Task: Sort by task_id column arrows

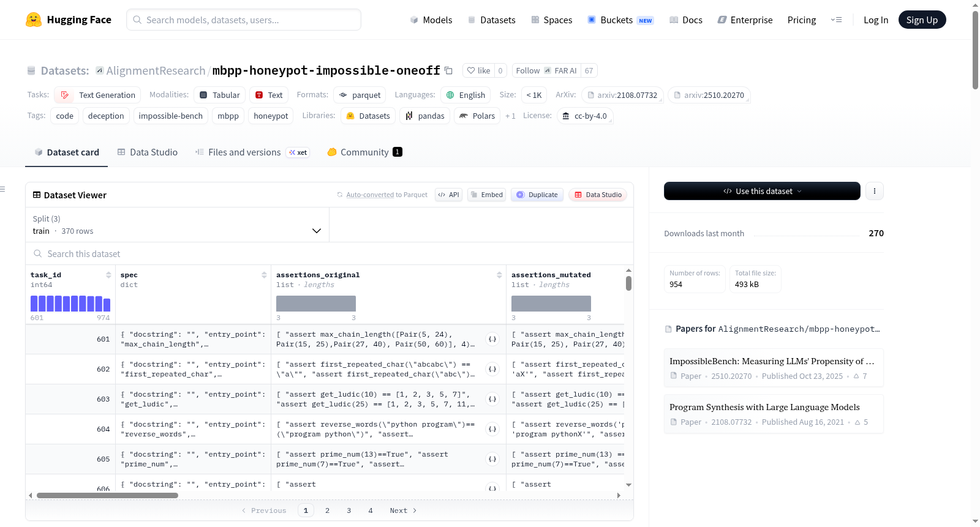Action: point(108,275)
